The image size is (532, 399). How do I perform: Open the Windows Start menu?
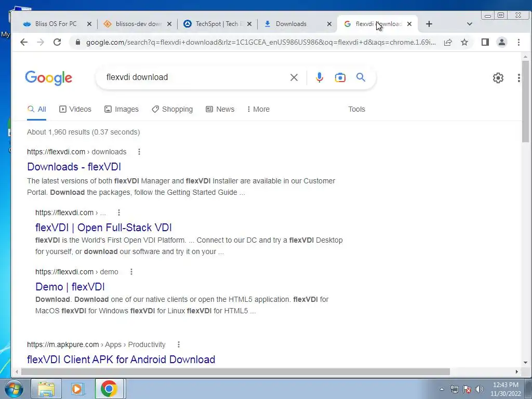pos(14,389)
